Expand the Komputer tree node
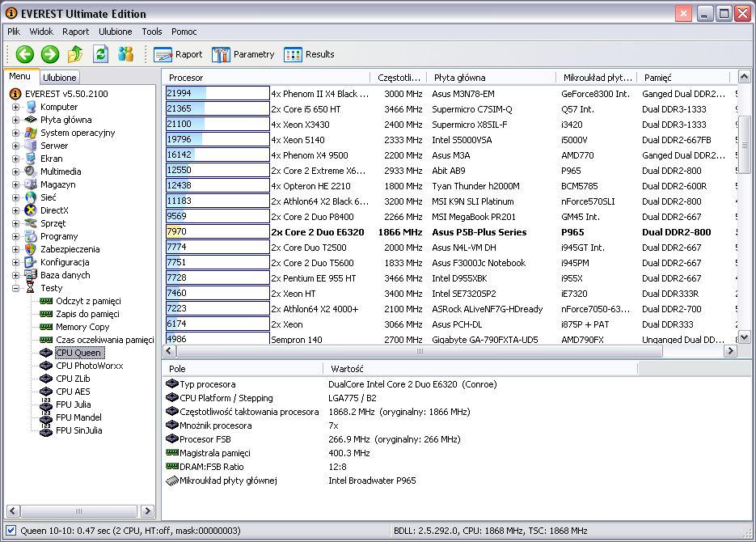Image resolution: width=756 pixels, height=542 pixels. click(16, 107)
